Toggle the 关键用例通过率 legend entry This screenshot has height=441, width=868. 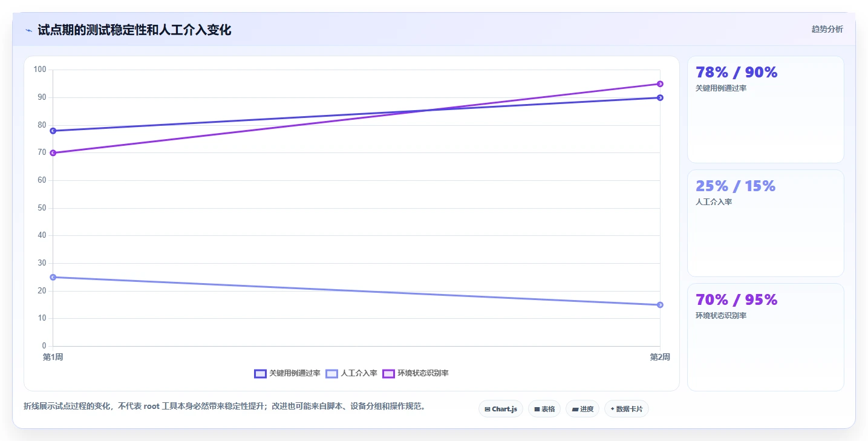tap(287, 373)
